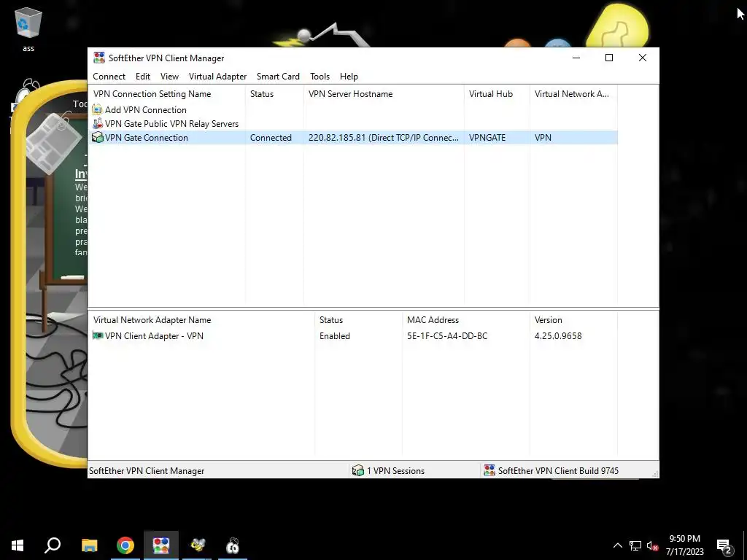747x560 pixels.
Task: Select VPN Gate Public VPN Relay Servers row
Action: tap(171, 123)
